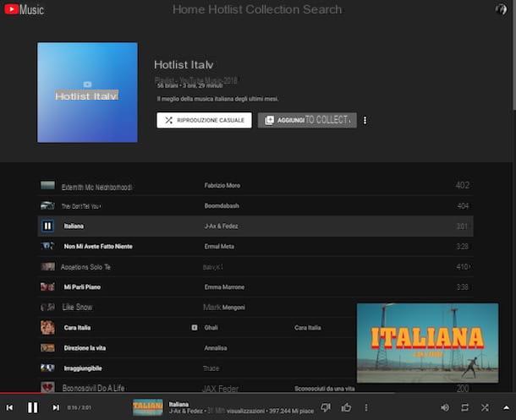Click the Hotlist Italy playlist cover
The height and width of the screenshot is (420, 516).
tap(87, 92)
